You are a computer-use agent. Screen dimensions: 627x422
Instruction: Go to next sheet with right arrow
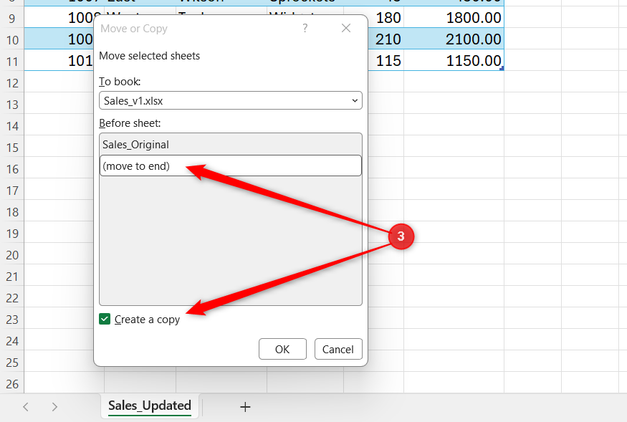pyautogui.click(x=54, y=407)
